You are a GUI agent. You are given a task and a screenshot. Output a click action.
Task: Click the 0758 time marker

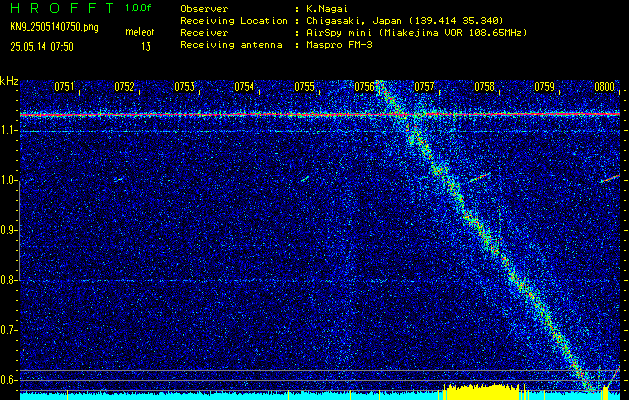(485, 87)
